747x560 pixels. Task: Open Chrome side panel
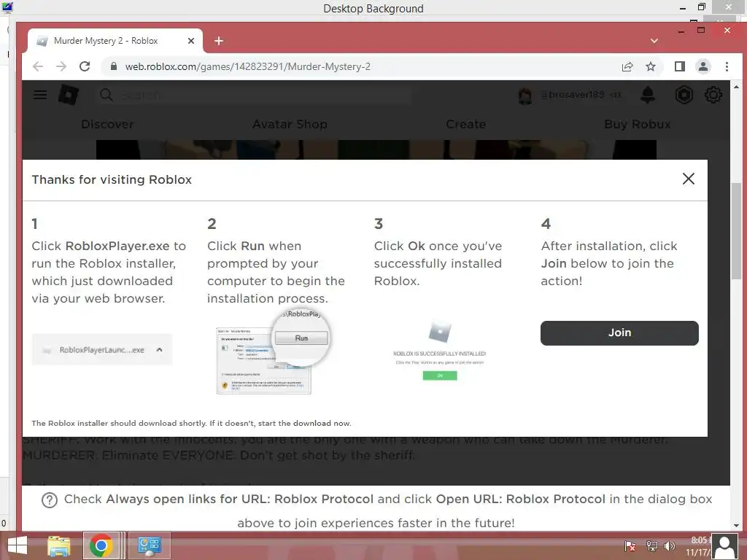[680, 66]
